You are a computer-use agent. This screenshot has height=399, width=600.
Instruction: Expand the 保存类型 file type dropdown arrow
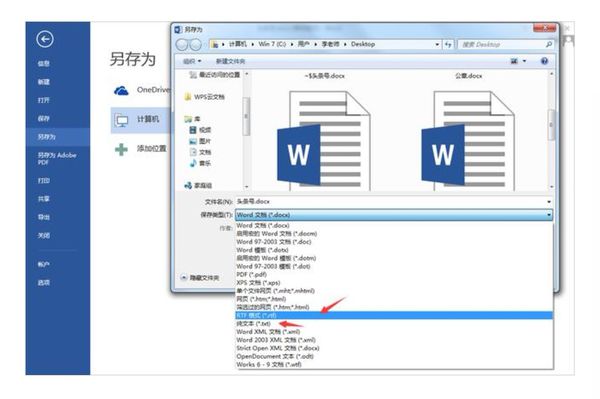point(549,215)
